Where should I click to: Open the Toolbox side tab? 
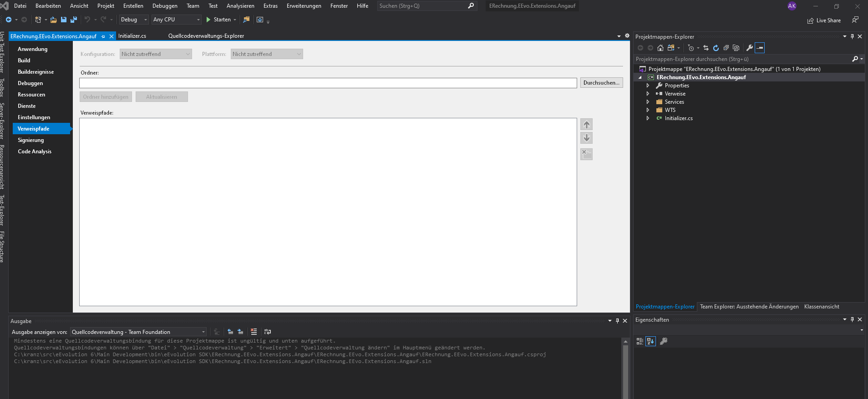tap(2, 88)
